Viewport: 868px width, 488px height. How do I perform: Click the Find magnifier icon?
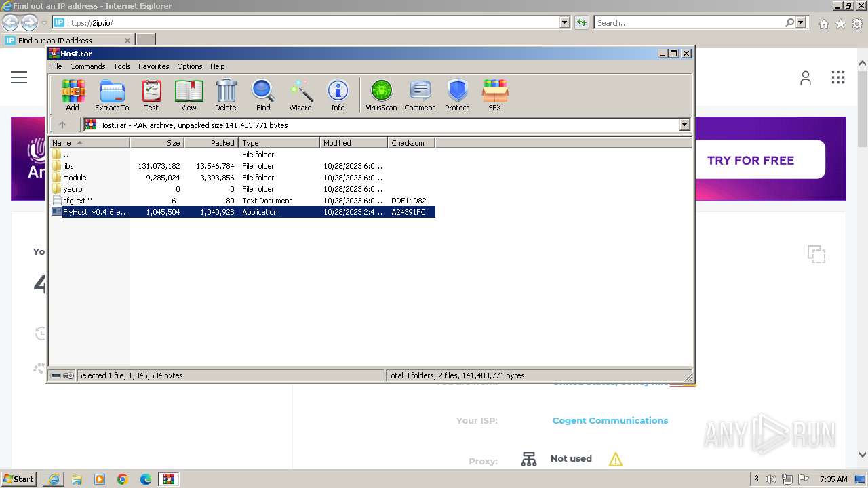pos(263,95)
